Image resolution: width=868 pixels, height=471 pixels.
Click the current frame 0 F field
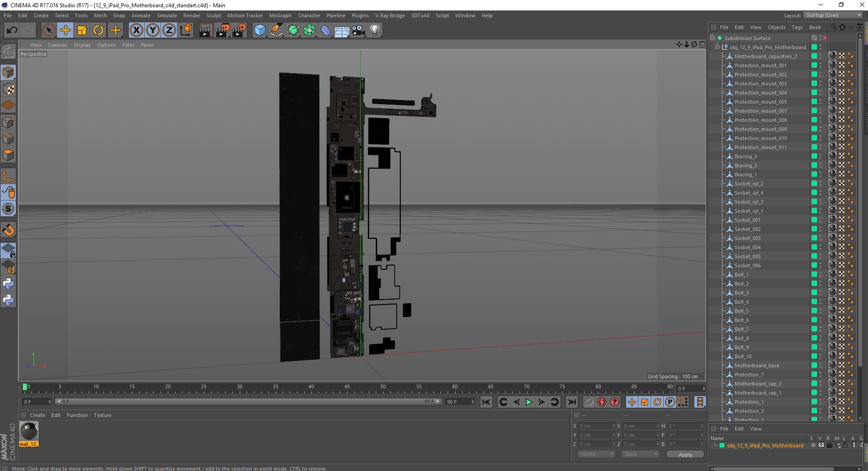pyautogui.click(x=36, y=401)
